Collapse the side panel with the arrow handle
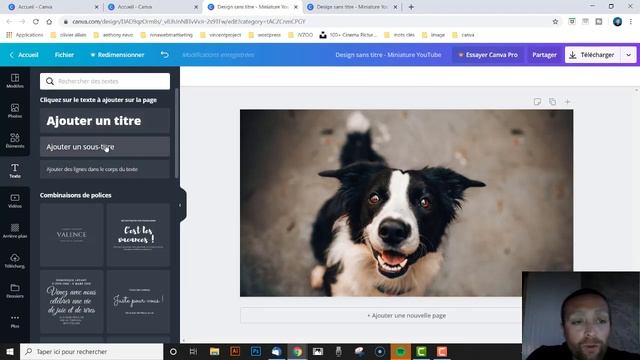Viewport: 640px width, 360px height. coord(180,205)
